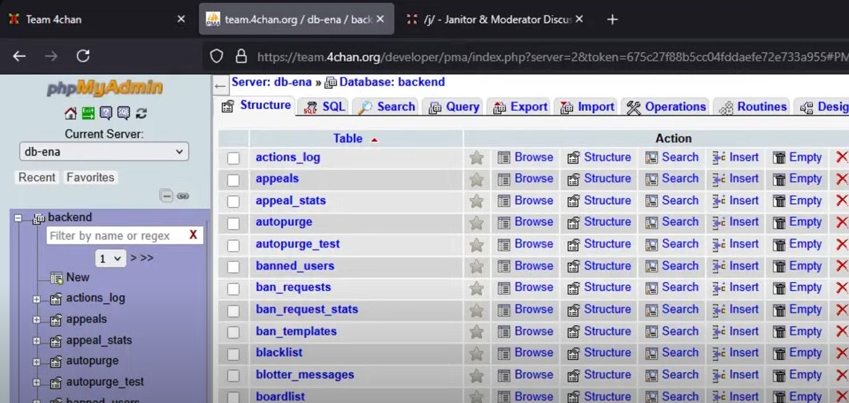849x403 pixels.
Task: Clear the table filter with red X
Action: tap(193, 235)
